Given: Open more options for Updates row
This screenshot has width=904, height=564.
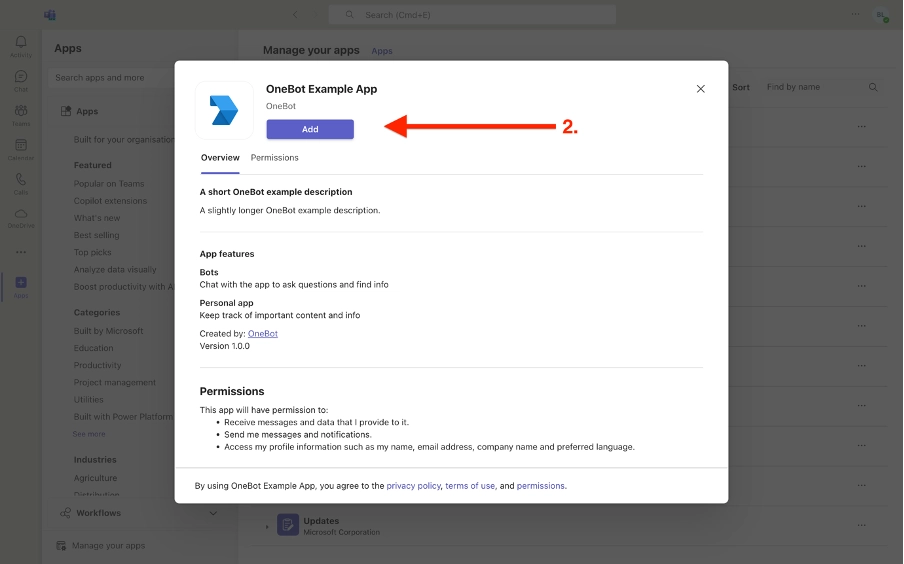Looking at the screenshot, I should (x=861, y=525).
